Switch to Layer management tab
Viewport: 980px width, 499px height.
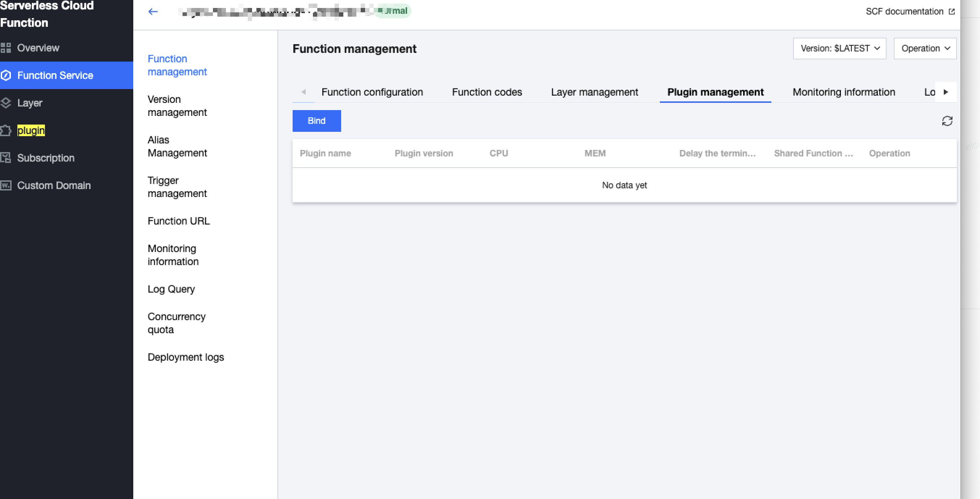coord(594,92)
